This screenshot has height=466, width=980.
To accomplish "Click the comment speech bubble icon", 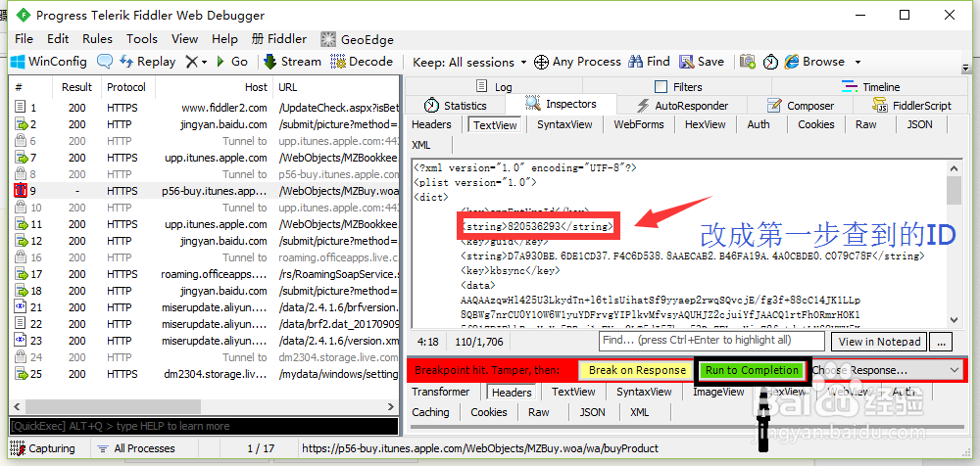I will tap(104, 62).
